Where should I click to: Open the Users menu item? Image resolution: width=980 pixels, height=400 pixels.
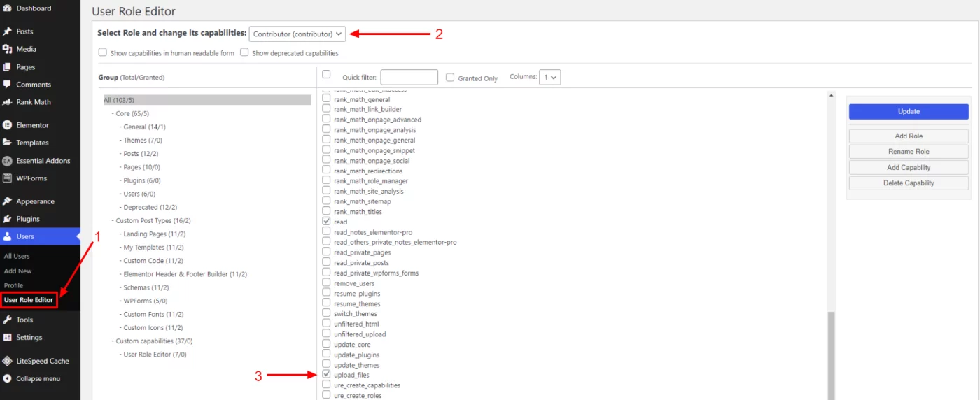point(40,236)
